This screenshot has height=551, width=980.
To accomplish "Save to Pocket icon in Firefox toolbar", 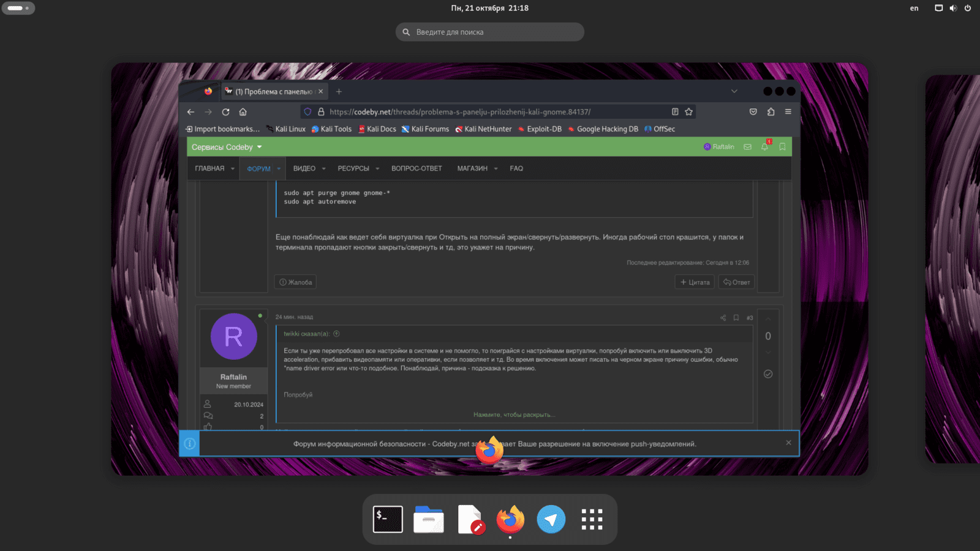I will coord(753,112).
